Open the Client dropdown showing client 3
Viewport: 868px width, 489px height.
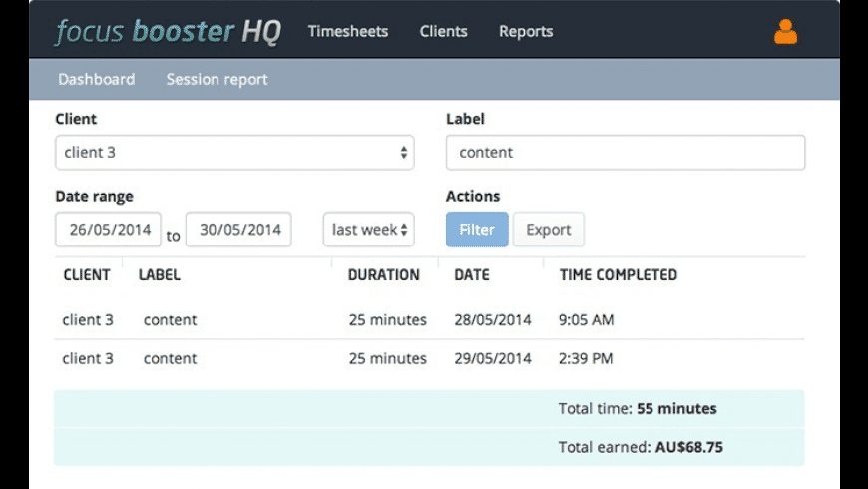234,153
